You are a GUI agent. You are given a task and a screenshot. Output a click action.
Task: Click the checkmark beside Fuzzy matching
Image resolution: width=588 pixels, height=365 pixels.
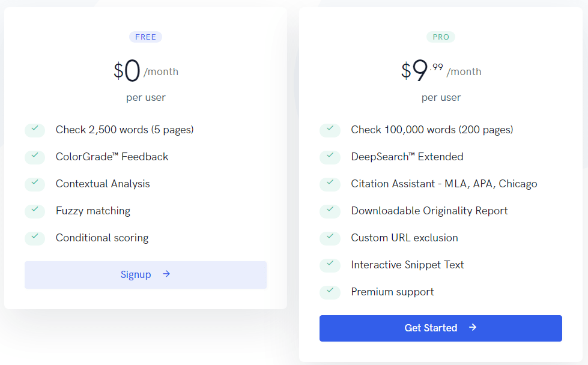35,211
